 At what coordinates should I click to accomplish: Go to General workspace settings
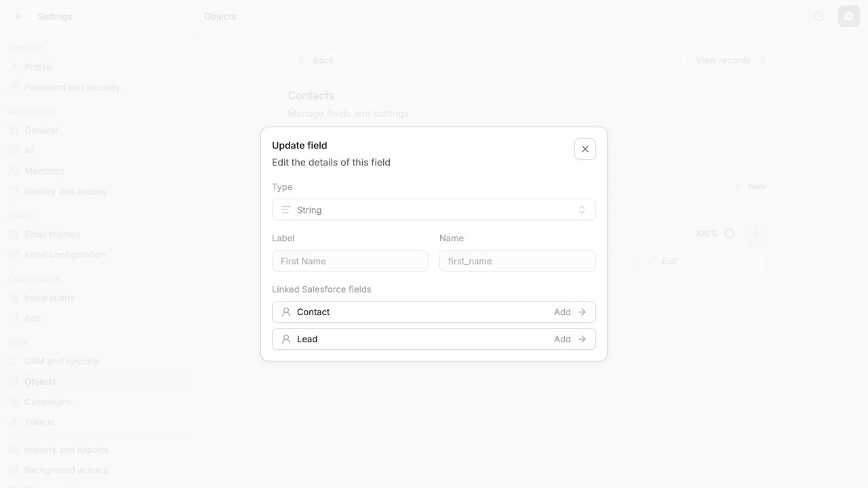point(98,130)
